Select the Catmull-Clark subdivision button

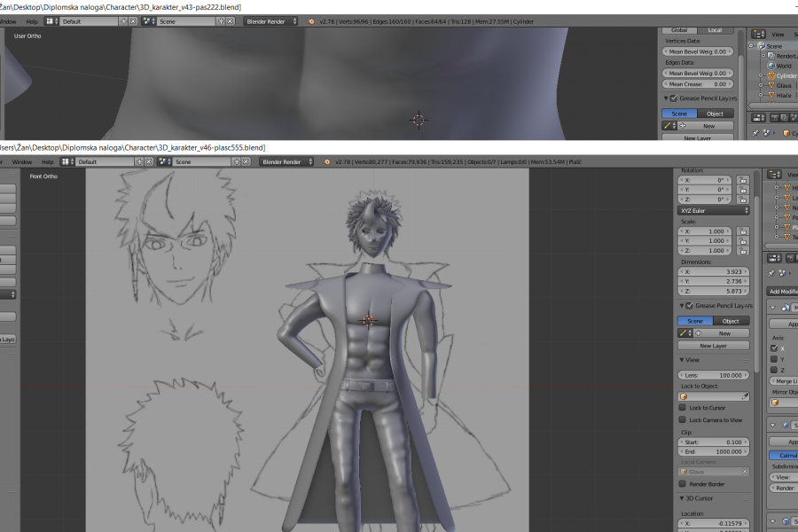pyautogui.click(x=784, y=455)
